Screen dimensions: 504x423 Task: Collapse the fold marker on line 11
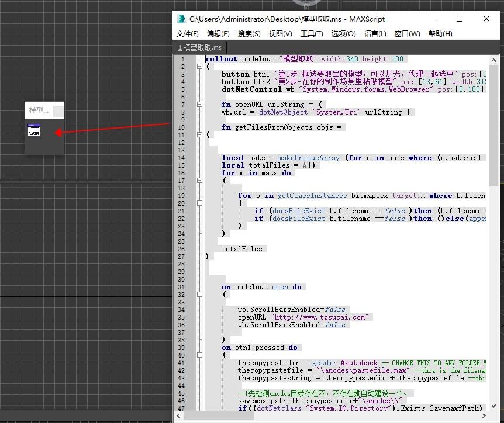tap(200, 135)
